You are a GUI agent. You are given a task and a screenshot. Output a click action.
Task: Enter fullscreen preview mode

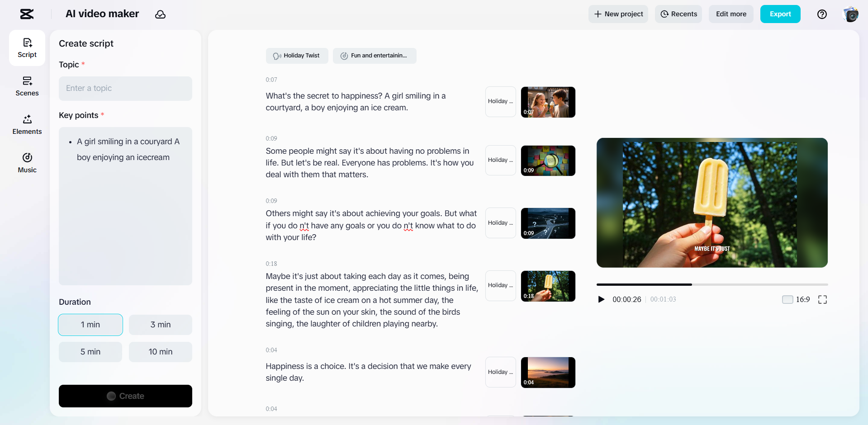tap(822, 299)
